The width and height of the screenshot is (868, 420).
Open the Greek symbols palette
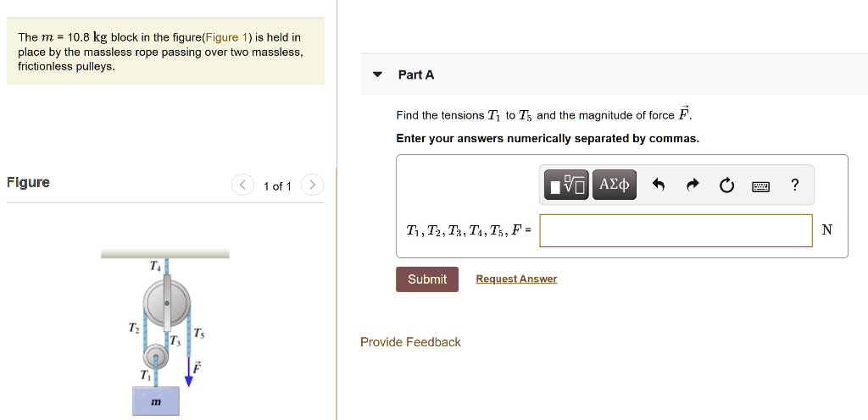[x=614, y=185]
